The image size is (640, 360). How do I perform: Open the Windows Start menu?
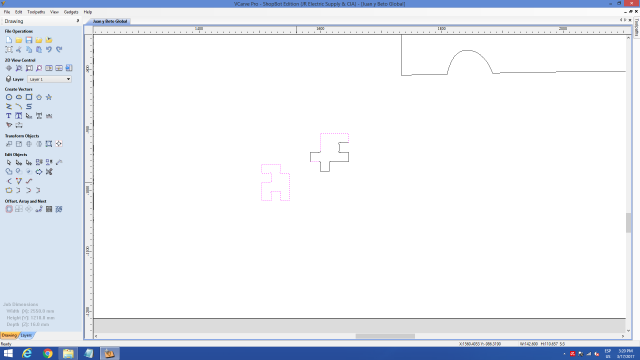(8, 353)
